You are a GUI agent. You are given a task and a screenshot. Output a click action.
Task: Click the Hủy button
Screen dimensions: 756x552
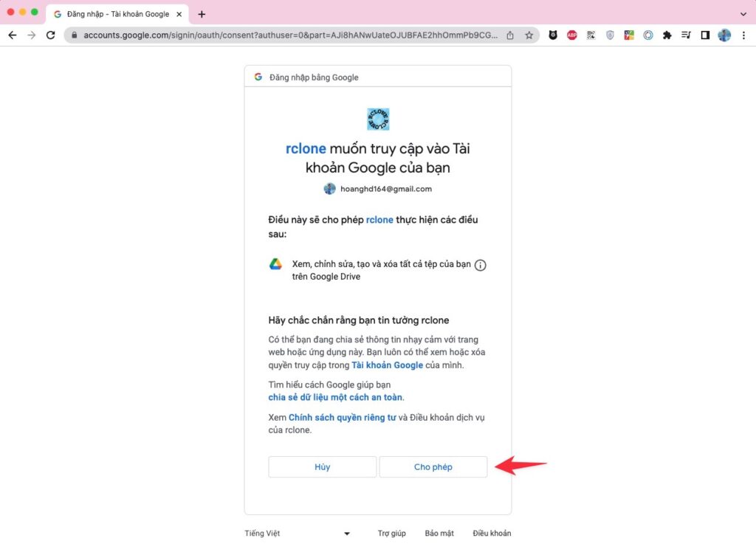point(322,466)
